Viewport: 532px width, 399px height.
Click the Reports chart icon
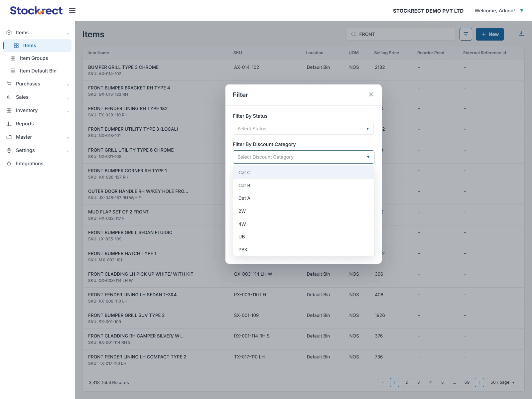[9, 124]
